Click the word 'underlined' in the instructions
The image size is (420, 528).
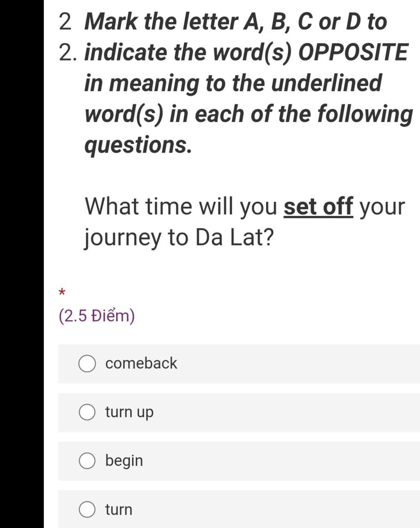click(x=326, y=83)
